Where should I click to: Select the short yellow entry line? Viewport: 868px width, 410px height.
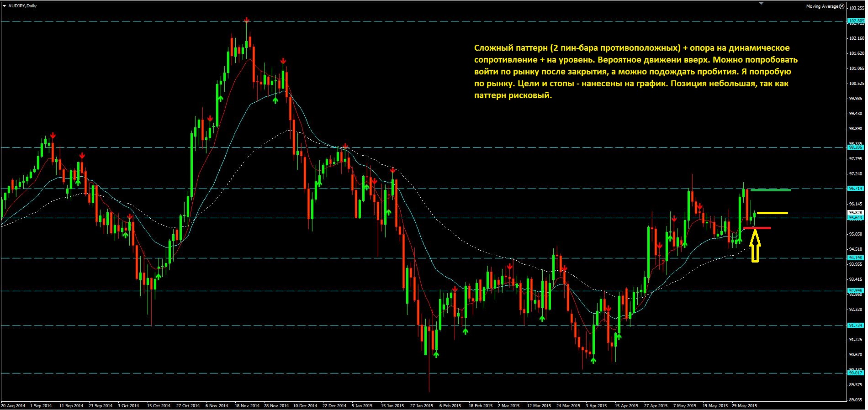772,213
